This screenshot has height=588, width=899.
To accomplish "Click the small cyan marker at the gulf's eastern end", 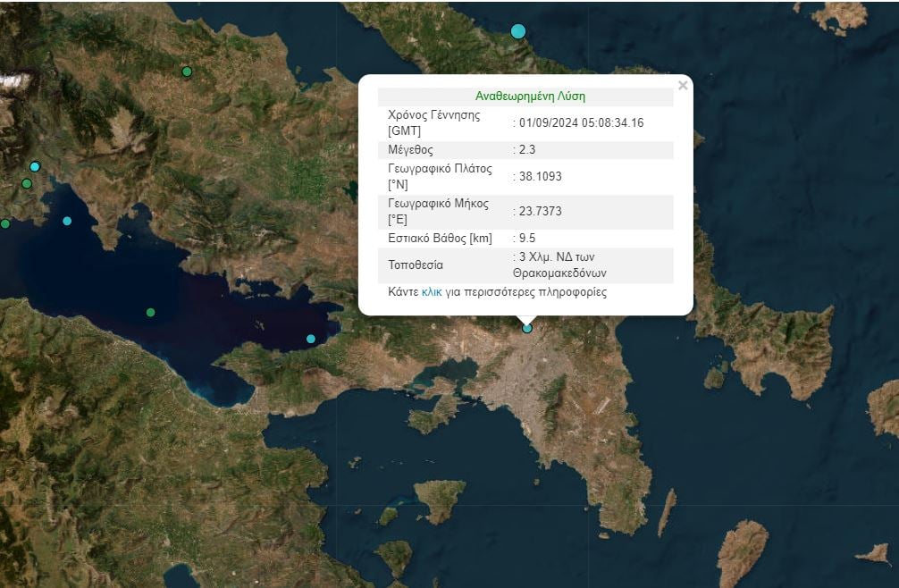I will (310, 338).
